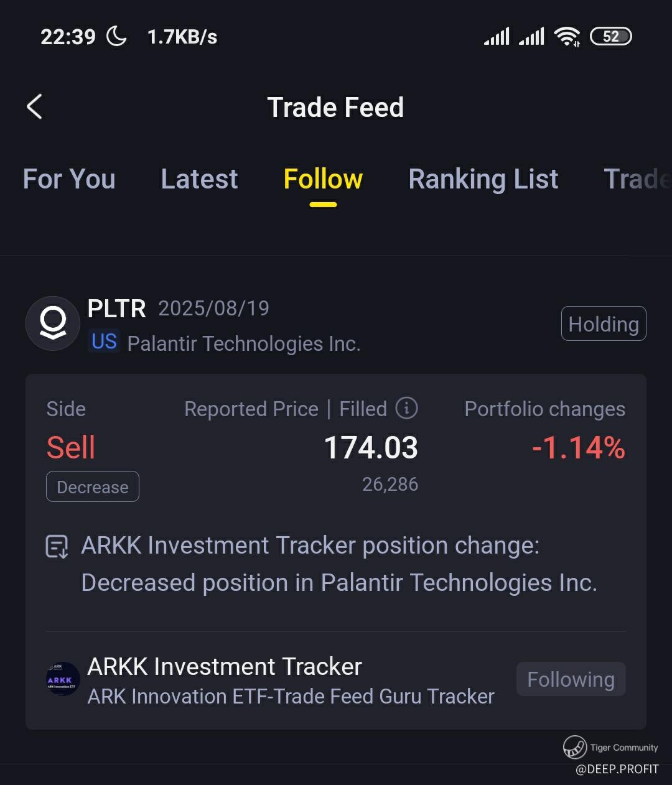Tap the Filled info icon

point(407,408)
